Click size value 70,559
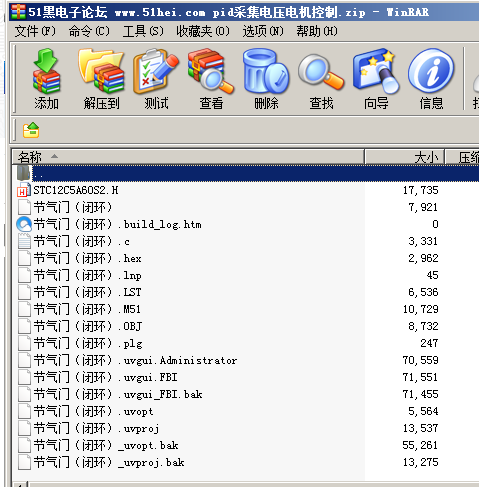 point(420,360)
